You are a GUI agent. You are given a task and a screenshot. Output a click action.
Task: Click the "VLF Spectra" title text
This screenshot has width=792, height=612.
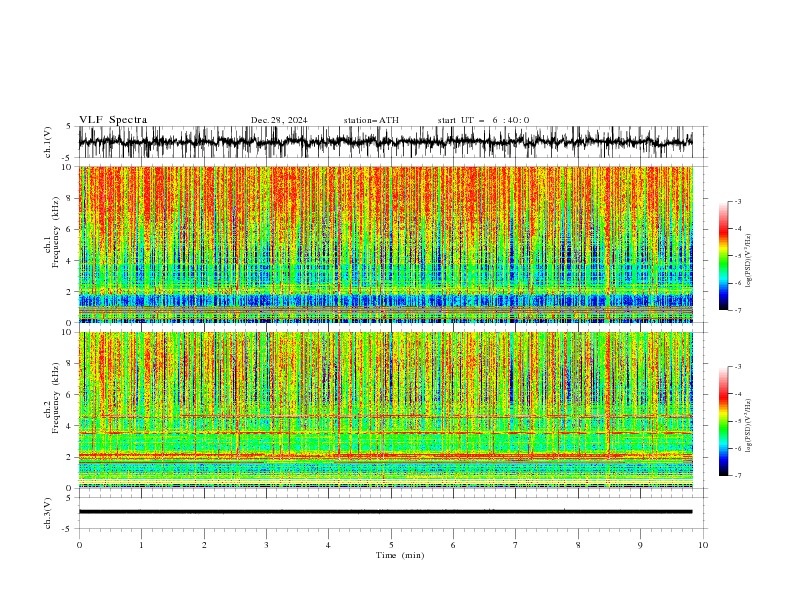tap(113, 120)
